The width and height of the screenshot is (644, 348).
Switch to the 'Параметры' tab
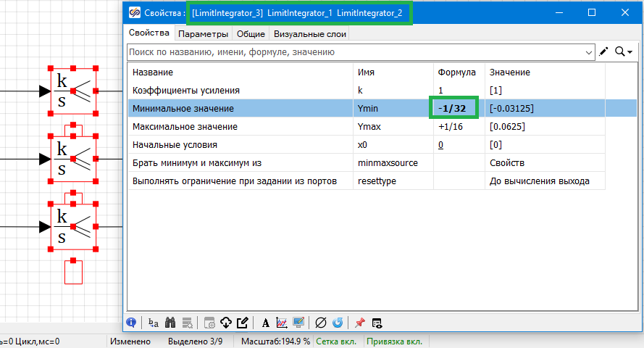[203, 33]
